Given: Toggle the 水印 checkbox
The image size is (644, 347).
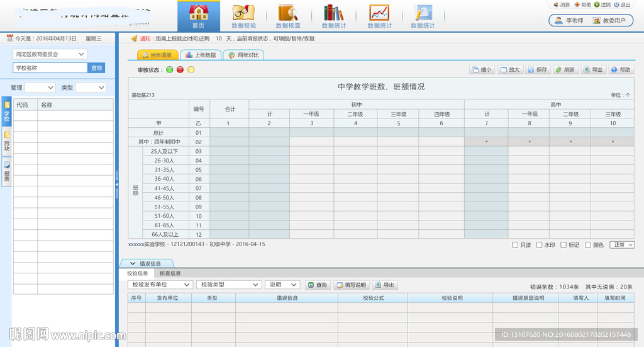Looking at the screenshot, I should tap(540, 245).
